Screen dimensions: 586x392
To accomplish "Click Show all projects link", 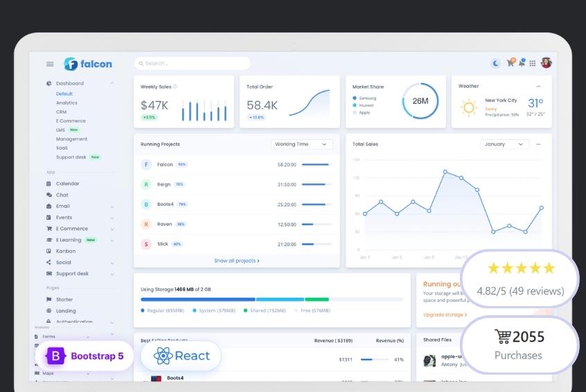I will [237, 260].
